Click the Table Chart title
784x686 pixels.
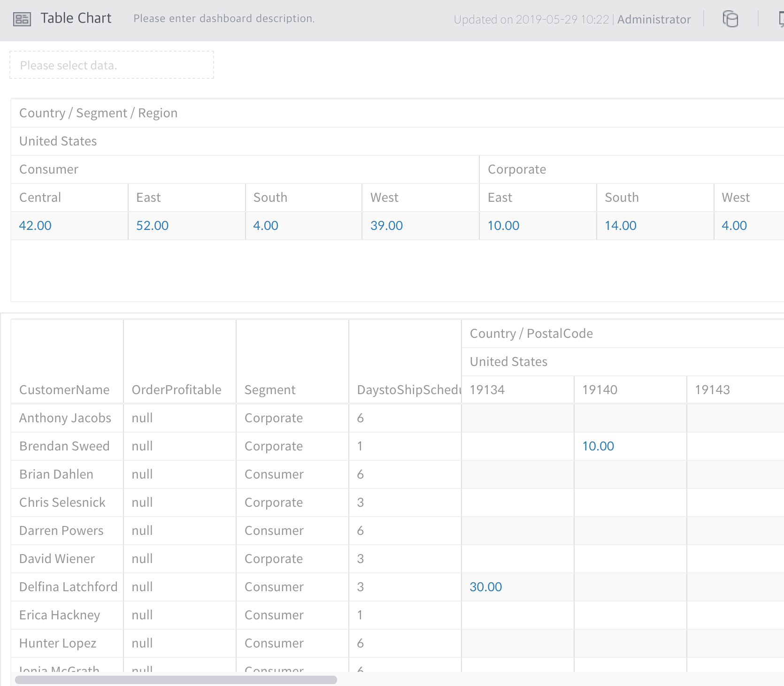tap(76, 18)
